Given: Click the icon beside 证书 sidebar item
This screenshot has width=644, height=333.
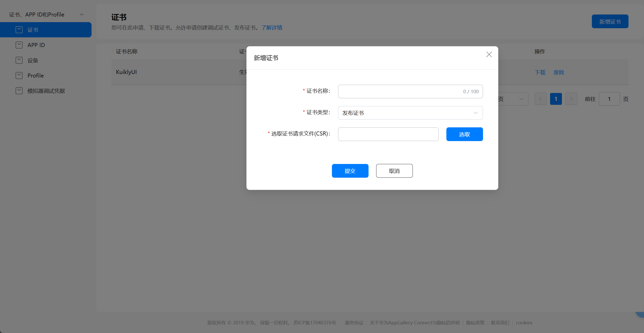Looking at the screenshot, I should point(19,30).
